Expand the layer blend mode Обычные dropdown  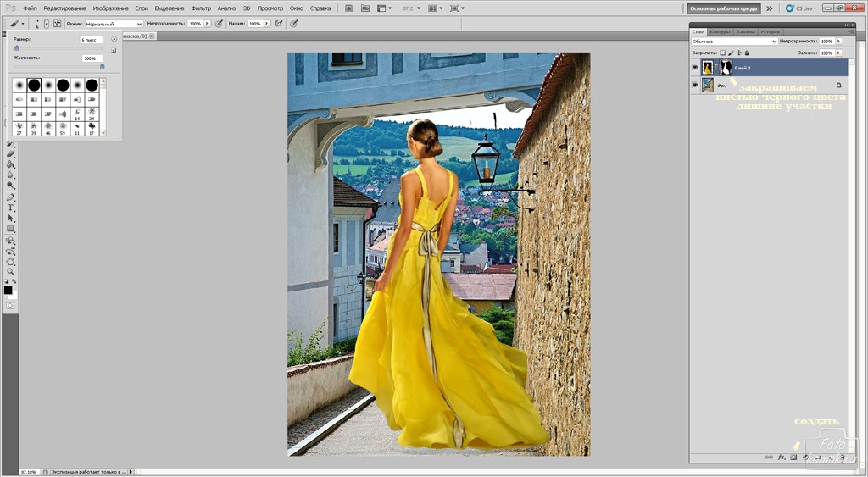pos(734,41)
